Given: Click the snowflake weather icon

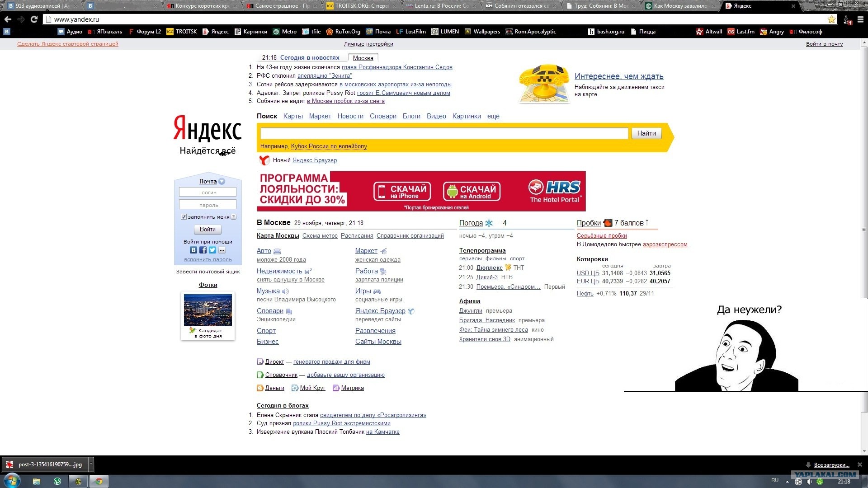Looking at the screenshot, I should (489, 223).
